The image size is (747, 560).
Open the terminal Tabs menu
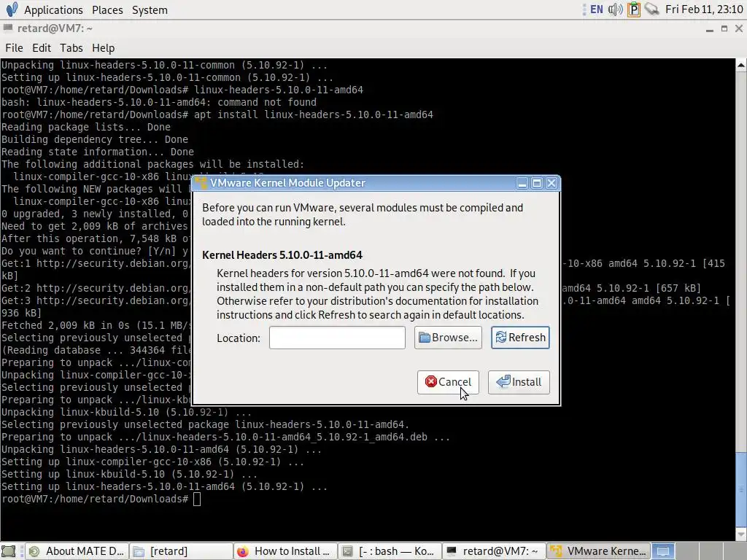(x=71, y=48)
